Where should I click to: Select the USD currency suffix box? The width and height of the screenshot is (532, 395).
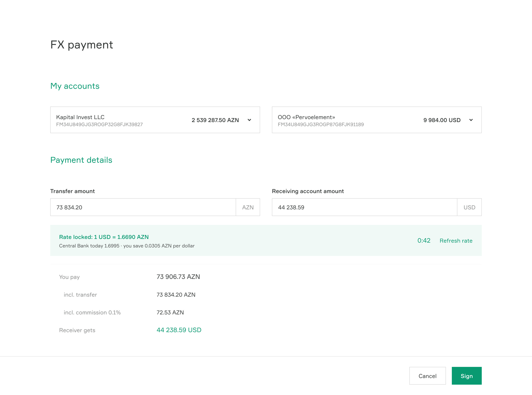tap(469, 207)
